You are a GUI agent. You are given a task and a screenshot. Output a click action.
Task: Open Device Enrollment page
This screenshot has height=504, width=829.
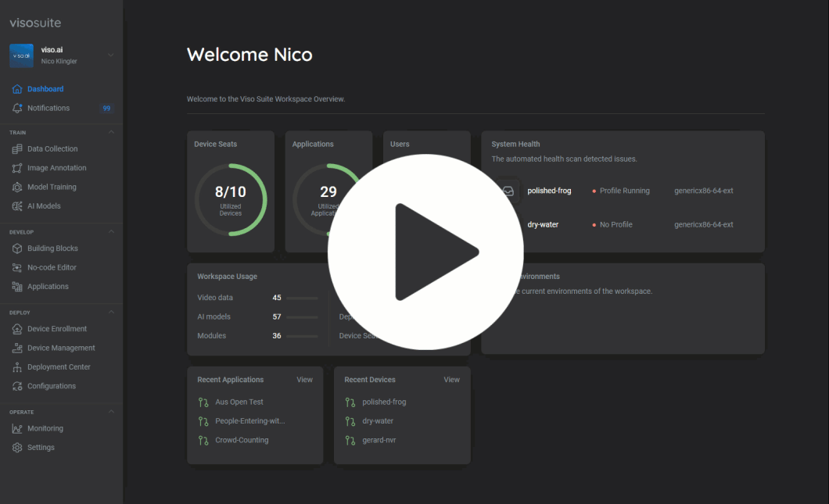57,329
